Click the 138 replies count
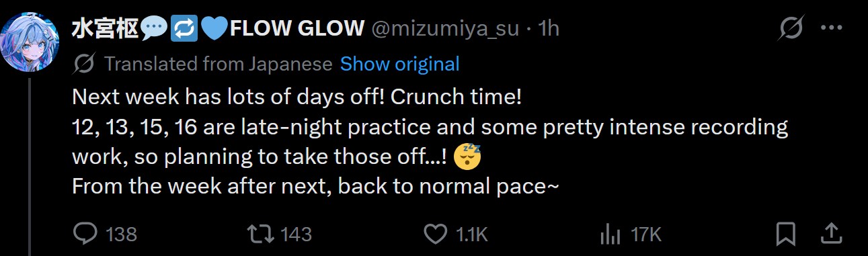The height and width of the screenshot is (256, 868). 122,234
